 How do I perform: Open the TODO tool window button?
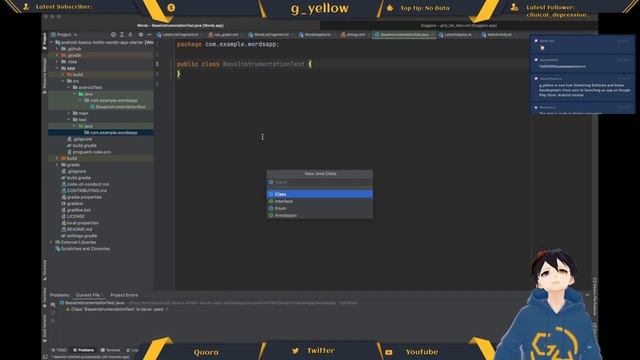point(59,350)
